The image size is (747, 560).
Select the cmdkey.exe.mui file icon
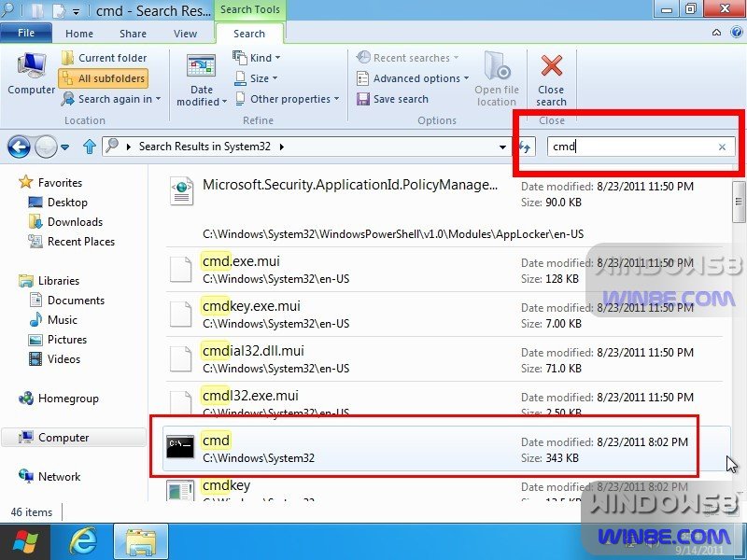pyautogui.click(x=181, y=314)
